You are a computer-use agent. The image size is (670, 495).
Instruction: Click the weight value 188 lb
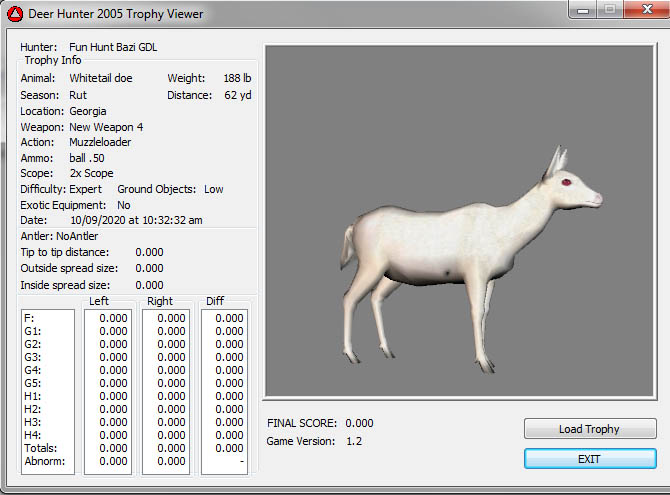(x=238, y=78)
